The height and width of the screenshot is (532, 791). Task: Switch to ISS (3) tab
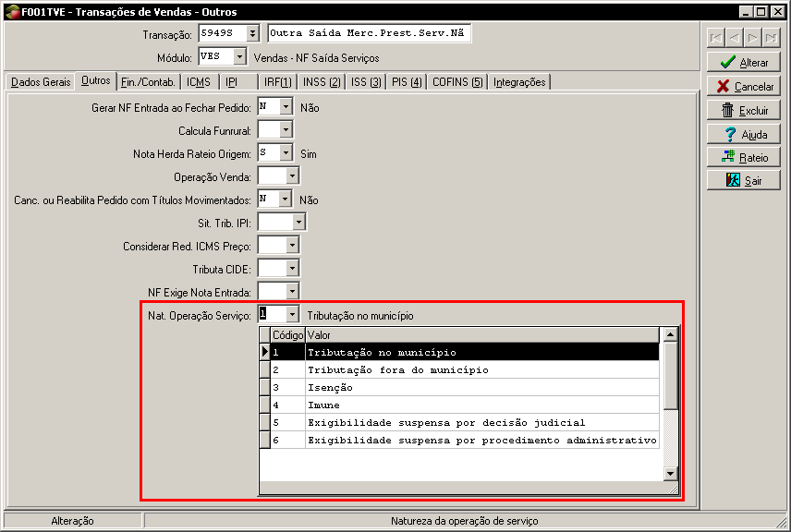click(366, 82)
